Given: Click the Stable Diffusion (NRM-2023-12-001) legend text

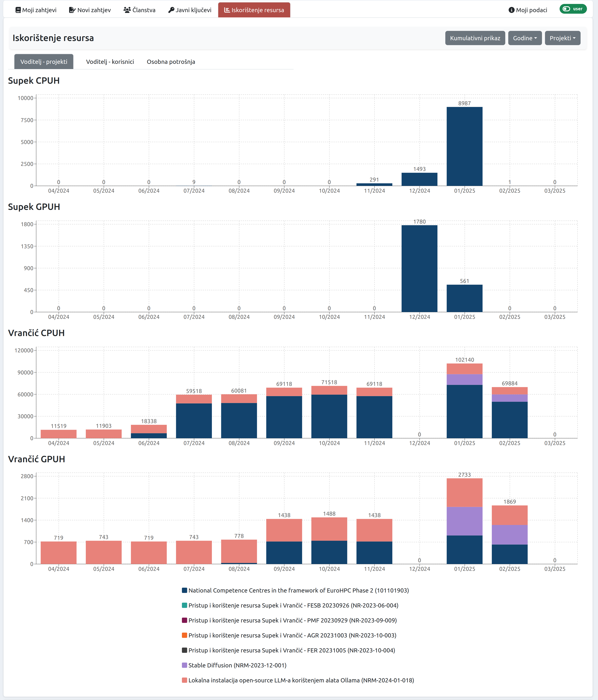Looking at the screenshot, I should (x=237, y=665).
